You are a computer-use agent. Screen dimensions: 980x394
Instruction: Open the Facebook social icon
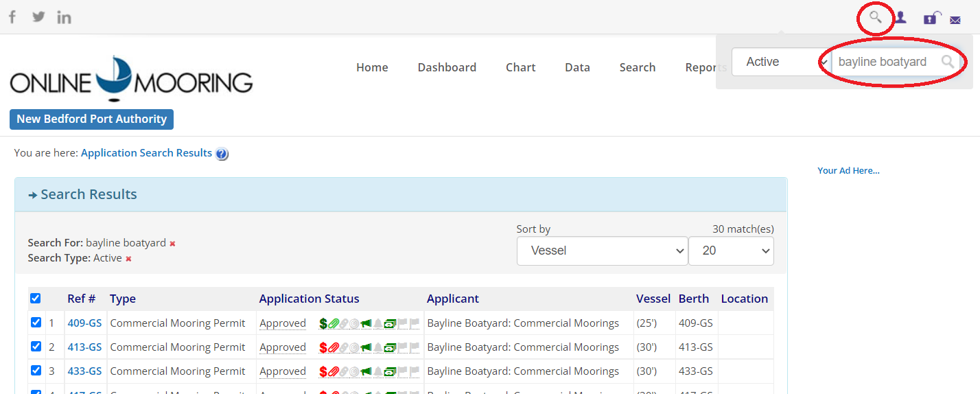coord(12,17)
